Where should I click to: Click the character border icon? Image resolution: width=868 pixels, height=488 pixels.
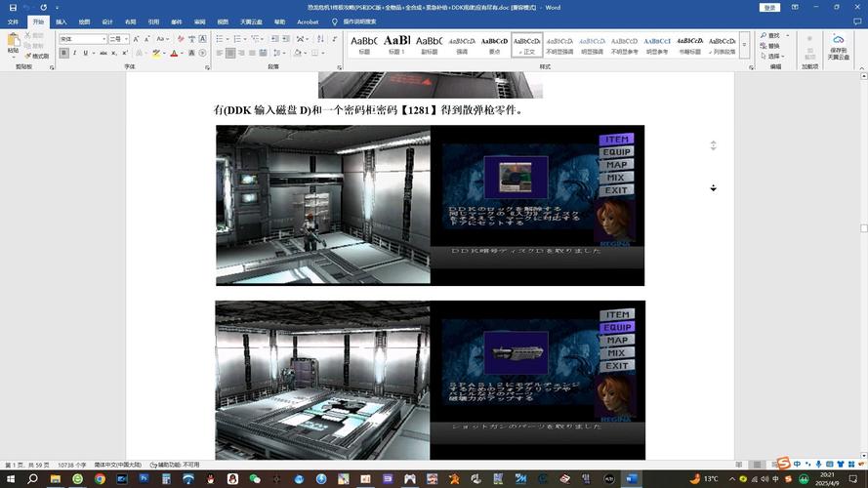click(x=203, y=39)
